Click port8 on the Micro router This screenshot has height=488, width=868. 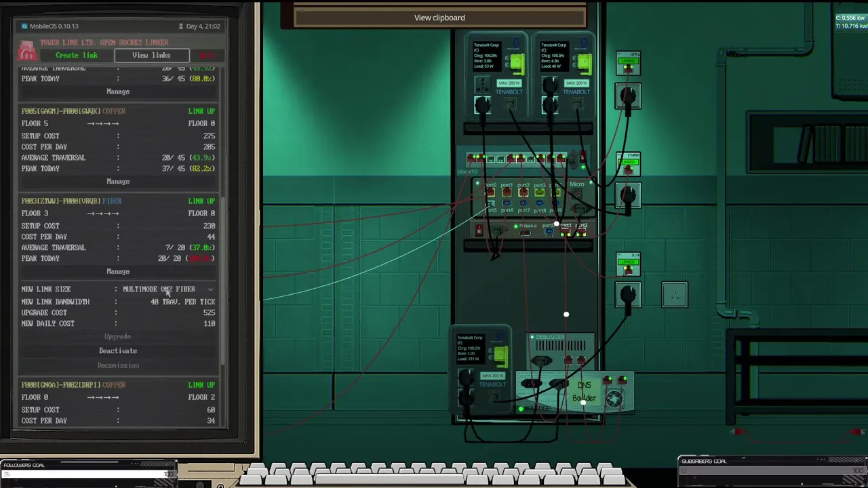pyautogui.click(x=540, y=203)
